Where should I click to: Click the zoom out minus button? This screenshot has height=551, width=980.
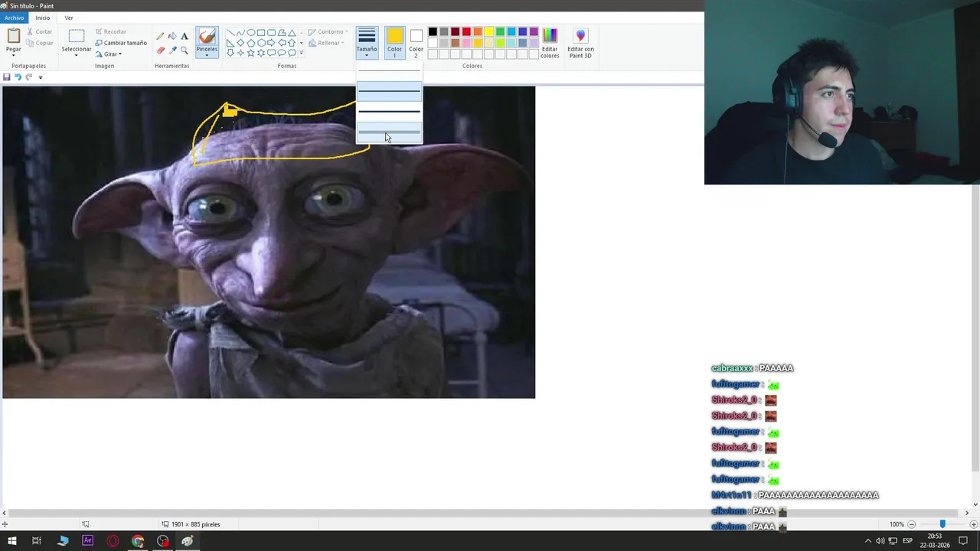[912, 524]
